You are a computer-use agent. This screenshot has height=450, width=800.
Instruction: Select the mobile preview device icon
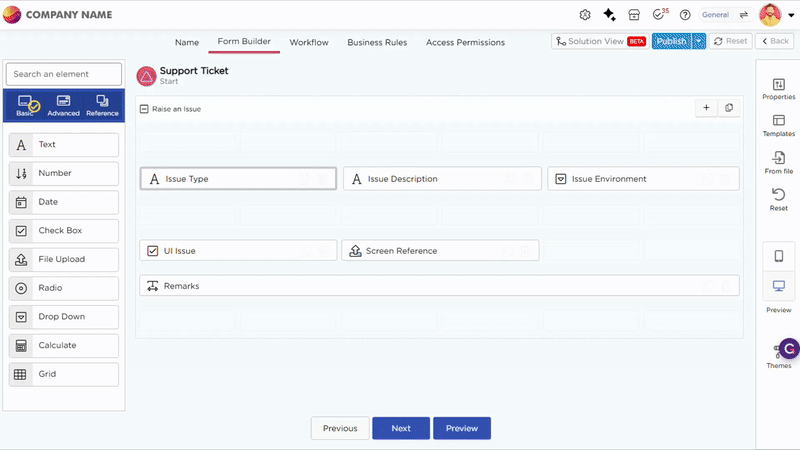pos(779,256)
